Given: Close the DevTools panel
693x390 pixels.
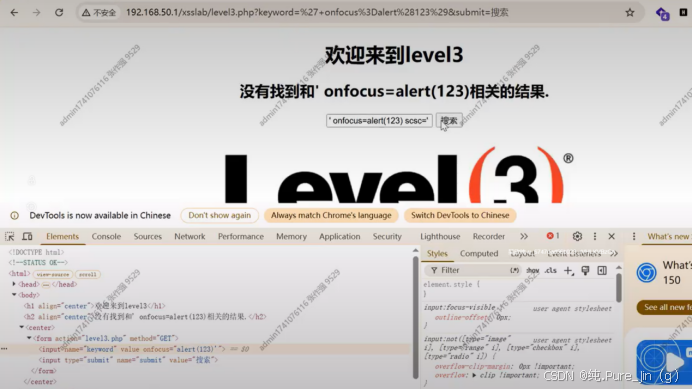Looking at the screenshot, I should [612, 237].
